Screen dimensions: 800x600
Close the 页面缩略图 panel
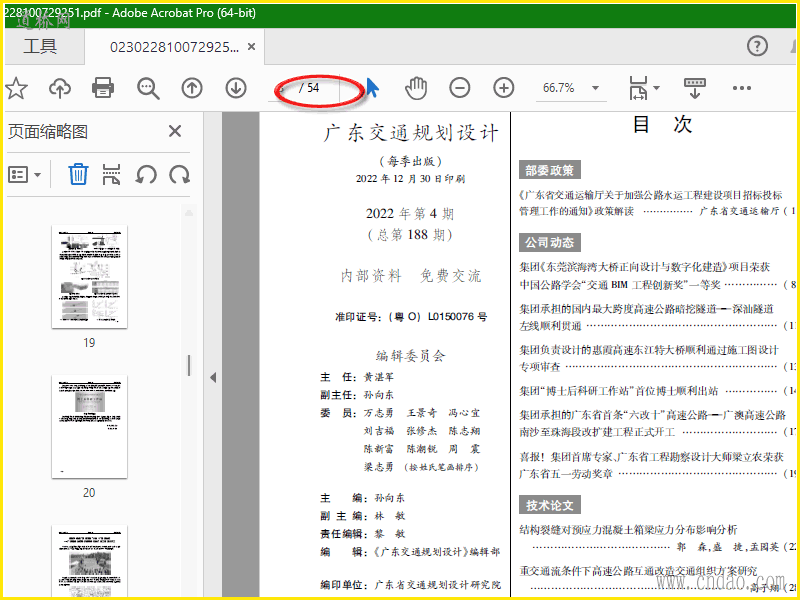175,132
